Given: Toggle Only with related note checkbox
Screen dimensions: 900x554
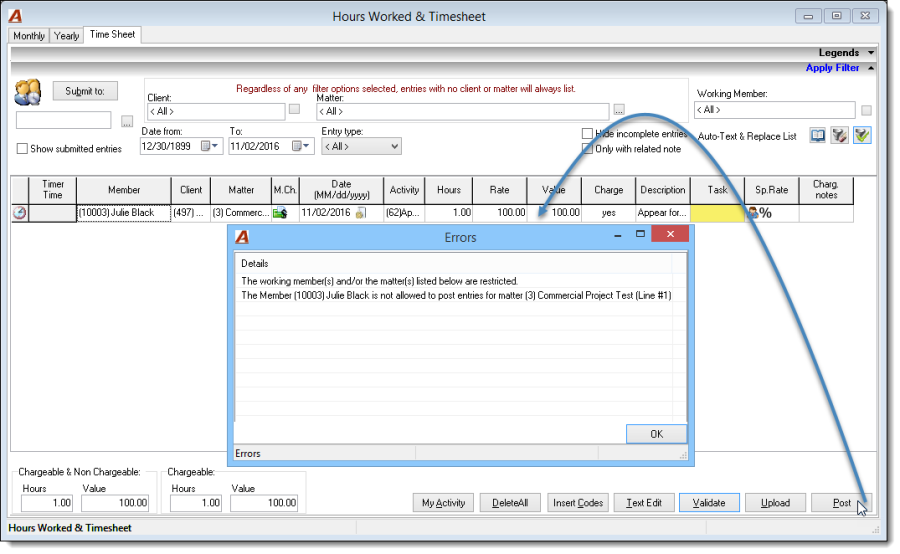Looking at the screenshot, I should coord(587,149).
